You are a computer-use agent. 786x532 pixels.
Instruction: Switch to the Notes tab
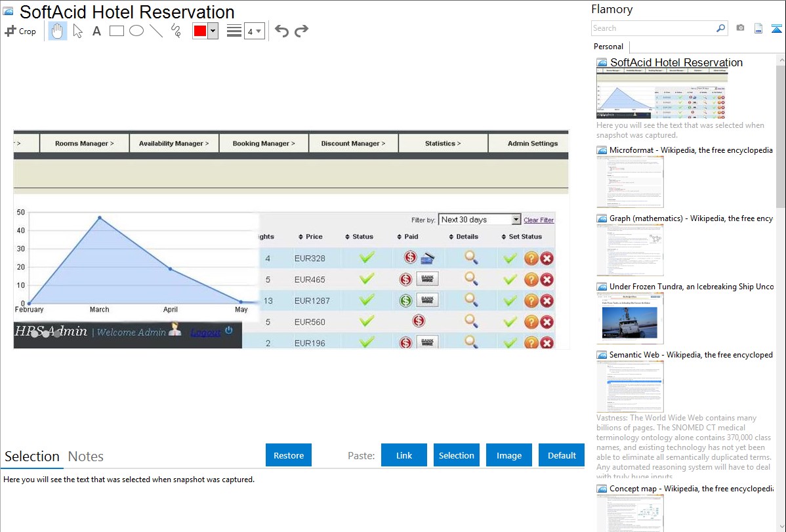(x=86, y=457)
